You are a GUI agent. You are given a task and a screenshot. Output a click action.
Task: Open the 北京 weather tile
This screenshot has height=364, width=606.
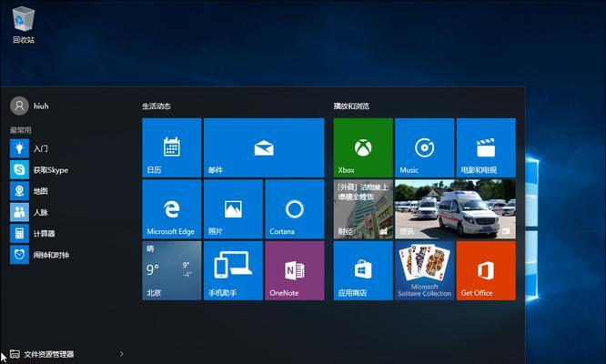(x=172, y=270)
